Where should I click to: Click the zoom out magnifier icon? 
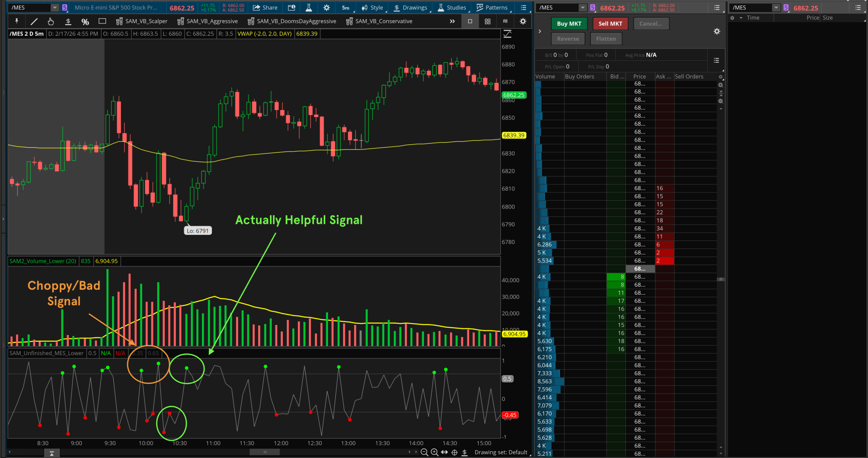click(424, 452)
